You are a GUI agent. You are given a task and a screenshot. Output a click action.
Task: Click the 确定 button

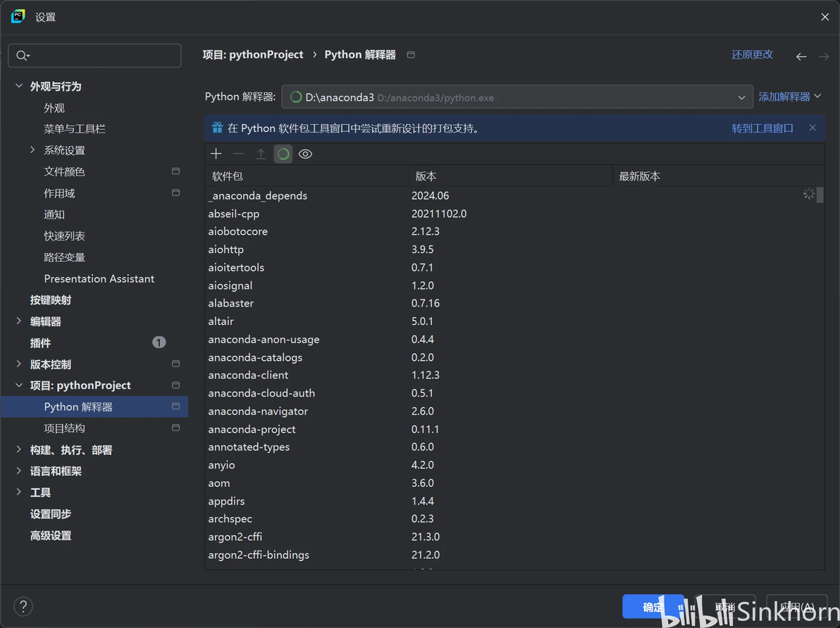point(653,607)
